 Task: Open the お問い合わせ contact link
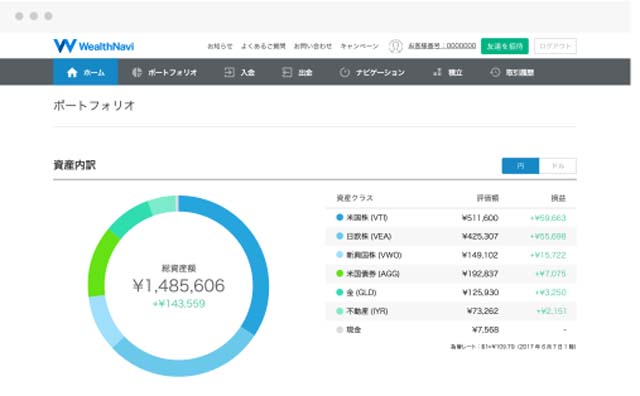[313, 46]
